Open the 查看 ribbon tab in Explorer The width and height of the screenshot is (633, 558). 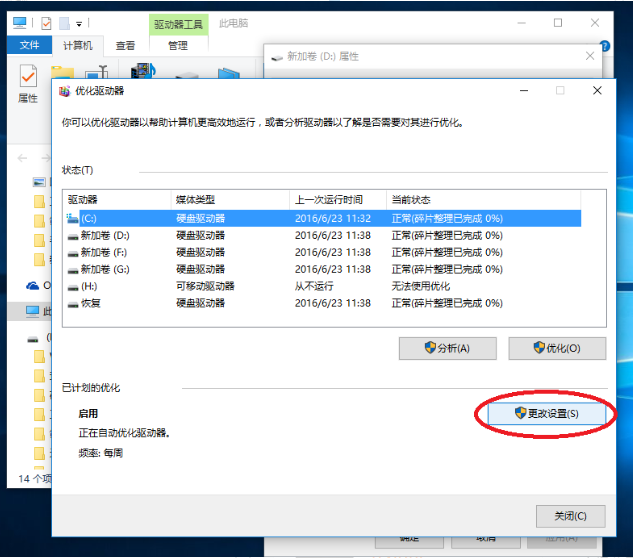(x=125, y=46)
